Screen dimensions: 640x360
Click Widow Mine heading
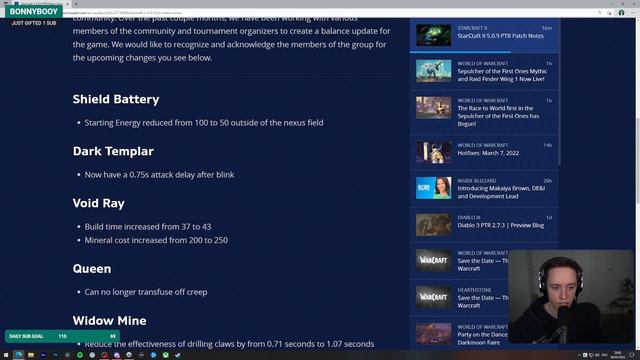tap(109, 320)
